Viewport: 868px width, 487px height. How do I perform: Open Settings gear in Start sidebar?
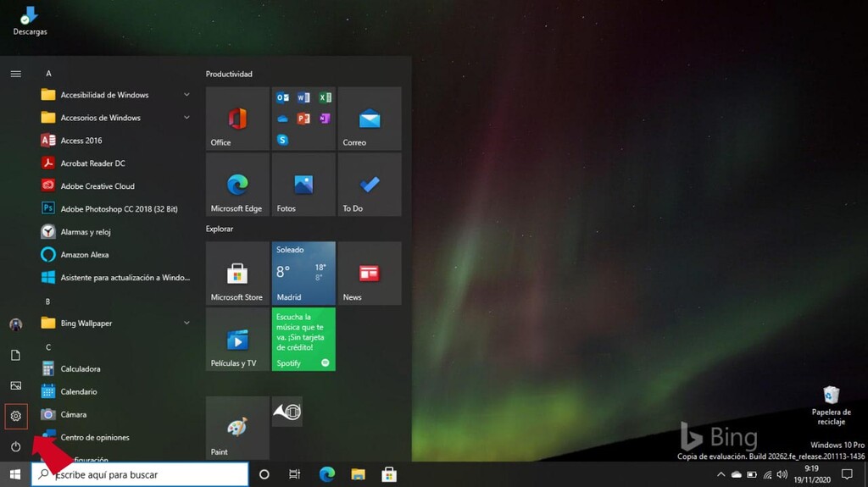(x=15, y=416)
